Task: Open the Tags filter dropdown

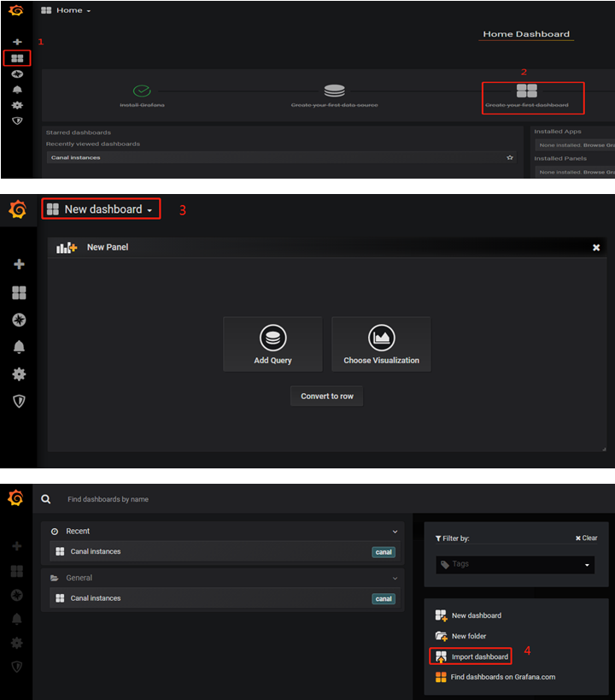Action: pos(515,564)
